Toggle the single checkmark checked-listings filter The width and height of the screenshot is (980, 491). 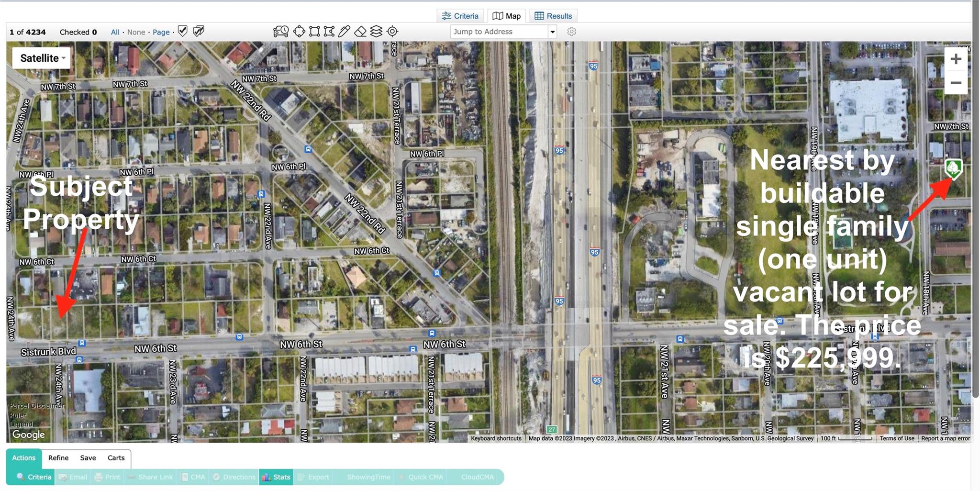tap(182, 32)
